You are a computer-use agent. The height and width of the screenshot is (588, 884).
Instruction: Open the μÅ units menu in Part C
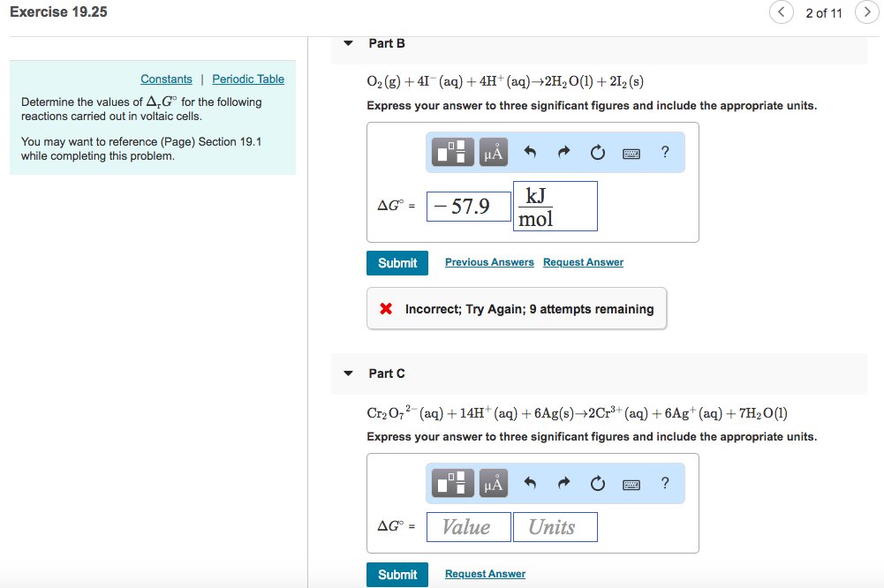[x=492, y=482]
